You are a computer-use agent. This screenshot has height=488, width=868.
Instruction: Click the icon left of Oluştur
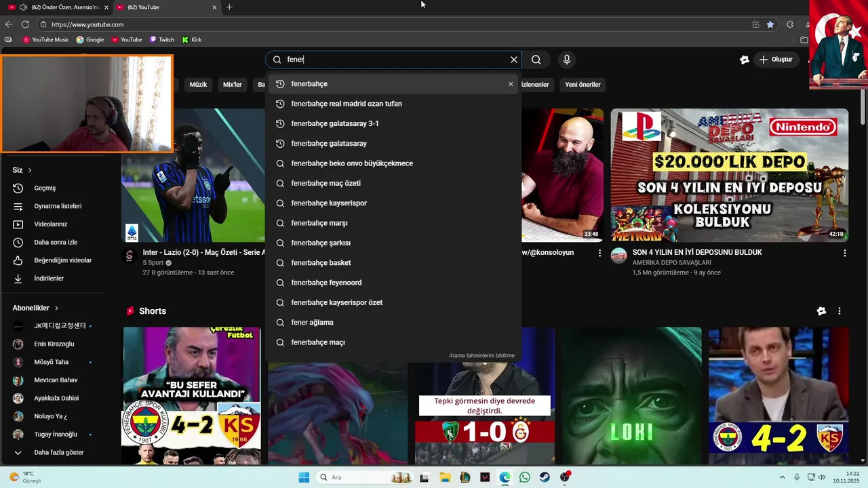pyautogui.click(x=745, y=60)
